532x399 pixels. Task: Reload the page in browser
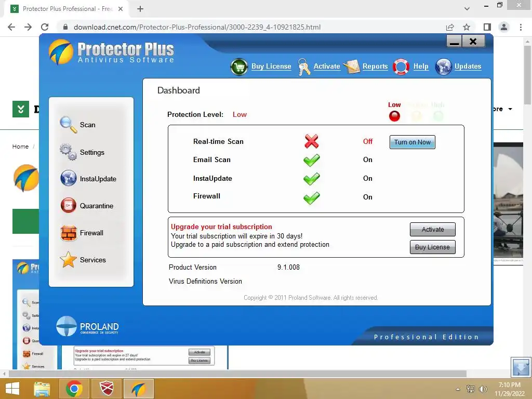45,27
